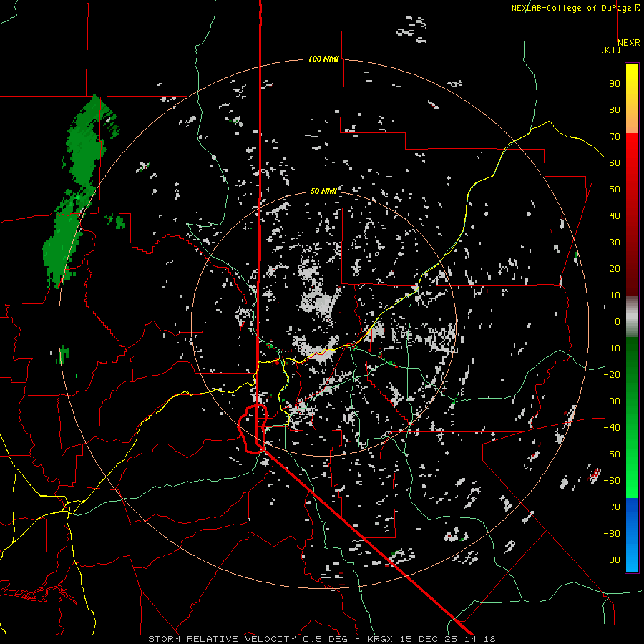This screenshot has height=644, width=644.
Task: Click the -60 value on the velocity scale
Action: pos(612,481)
